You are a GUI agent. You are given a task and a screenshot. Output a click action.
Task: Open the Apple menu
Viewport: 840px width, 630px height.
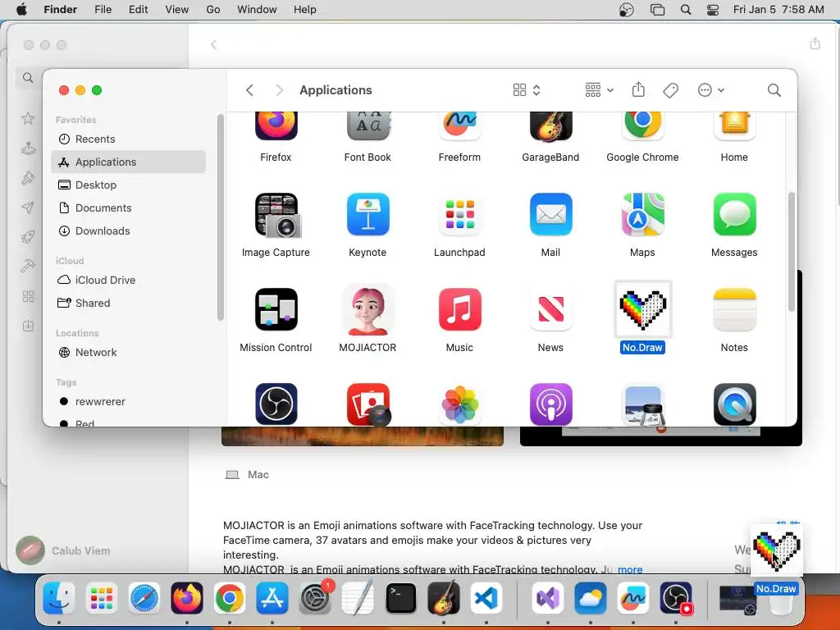pyautogui.click(x=21, y=10)
